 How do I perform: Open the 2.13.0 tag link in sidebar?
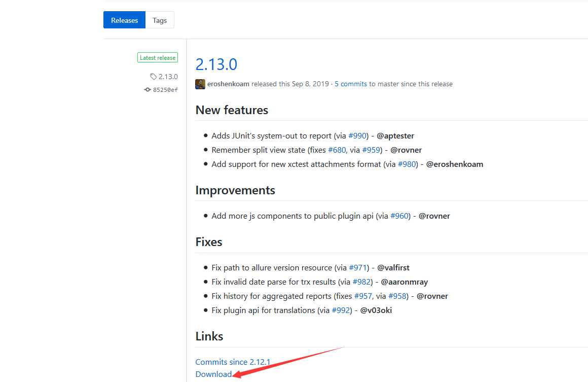(x=168, y=77)
